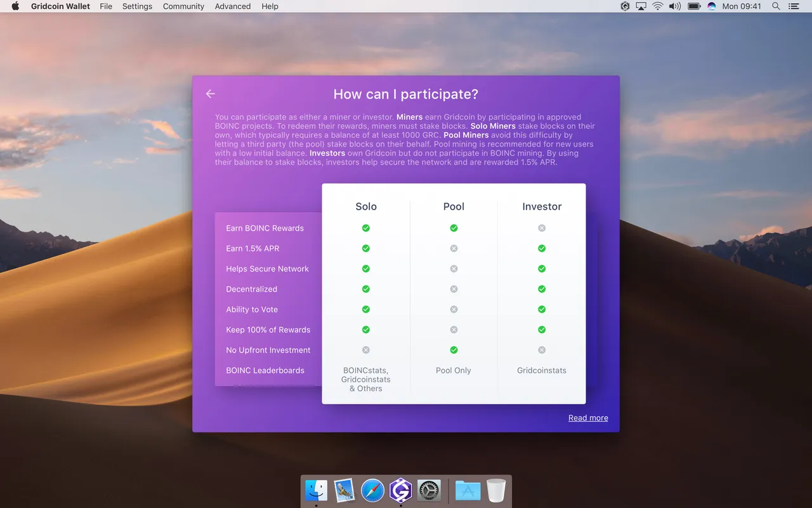Viewport: 812px width, 508px height.
Task: Click Pool cross for Keep 100% of Rewards
Action: (454, 330)
